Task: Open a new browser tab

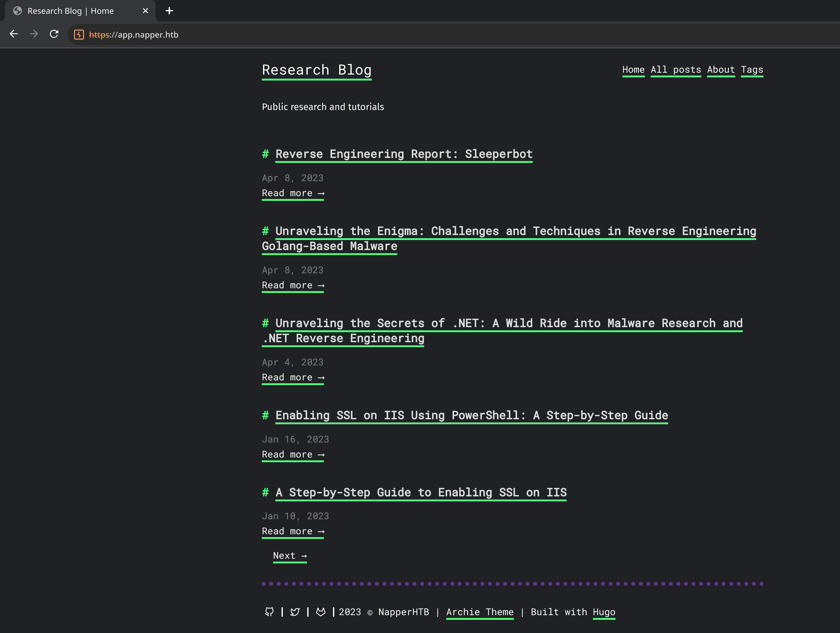Action: click(169, 11)
